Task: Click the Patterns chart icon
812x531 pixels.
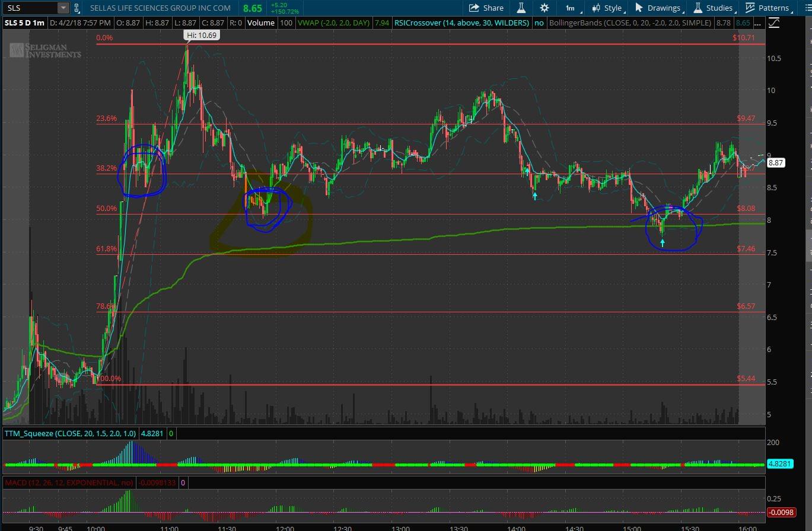Action: click(x=750, y=8)
